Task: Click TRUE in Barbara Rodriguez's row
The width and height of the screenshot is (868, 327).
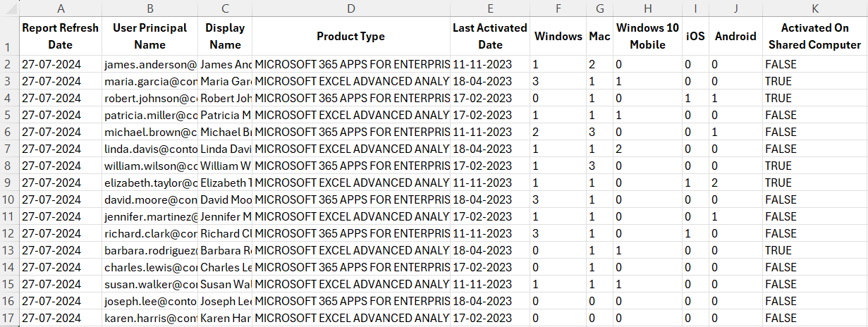Action: (814, 250)
